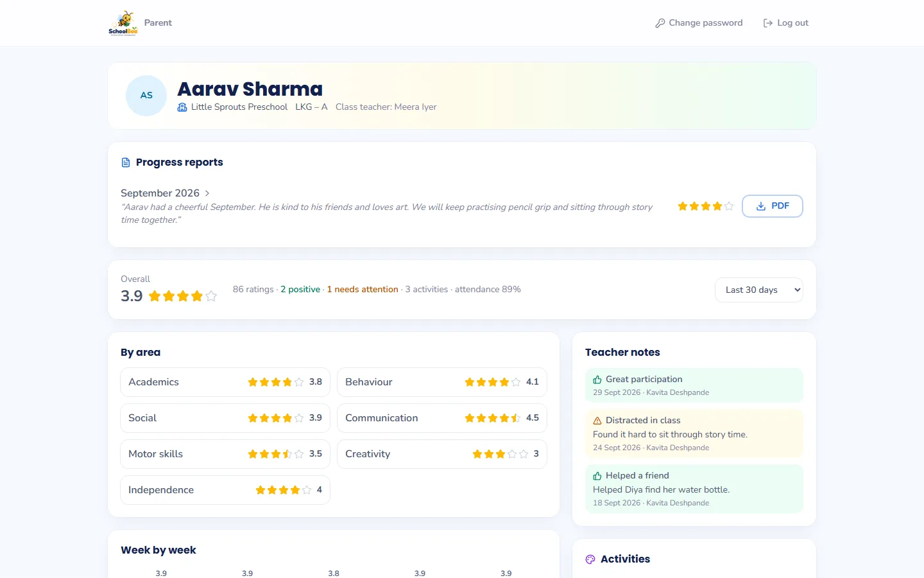Select the Motor skills area card
This screenshot has width=924, height=578.
225,454
